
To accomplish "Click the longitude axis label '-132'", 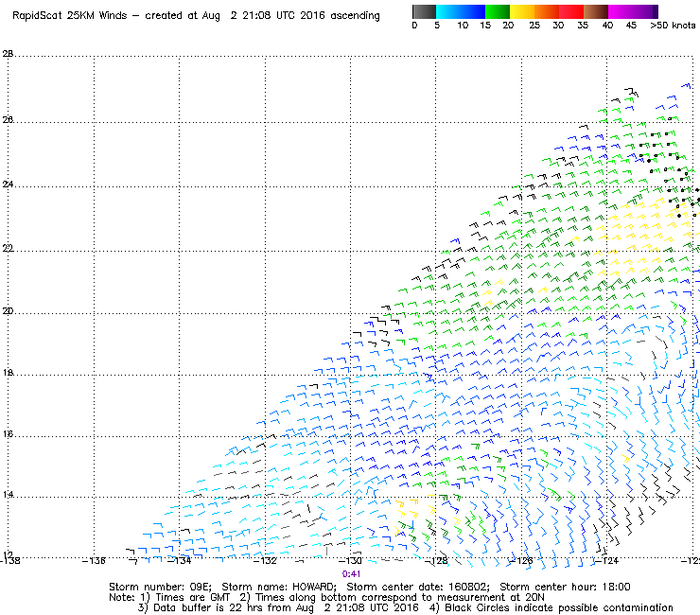I will (265, 560).
